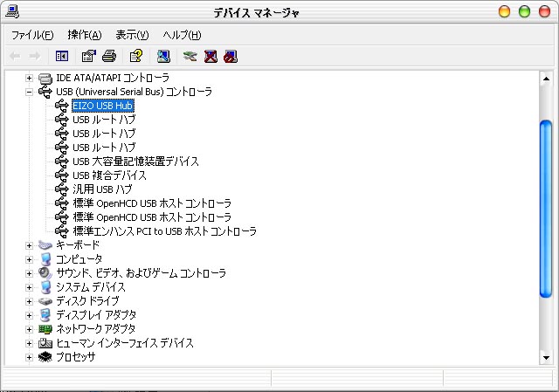Click the printer icon in the toolbar

pos(109,56)
